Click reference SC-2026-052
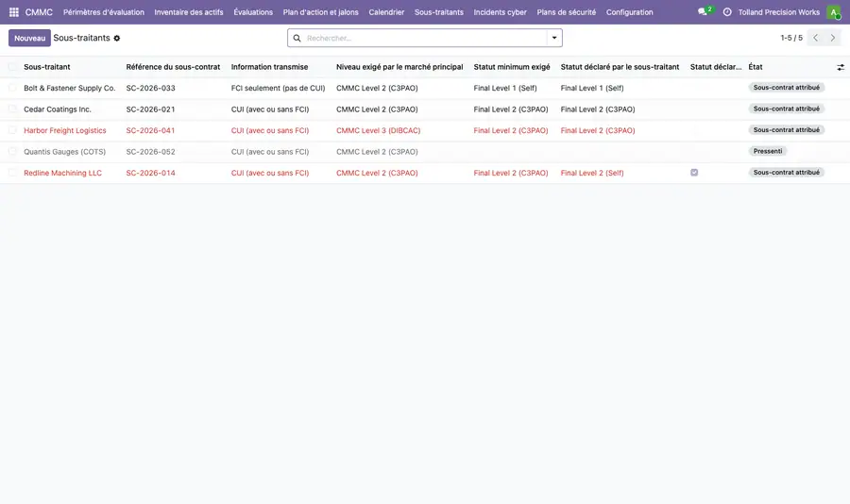Viewport: 850px width, 504px height. 151,152
